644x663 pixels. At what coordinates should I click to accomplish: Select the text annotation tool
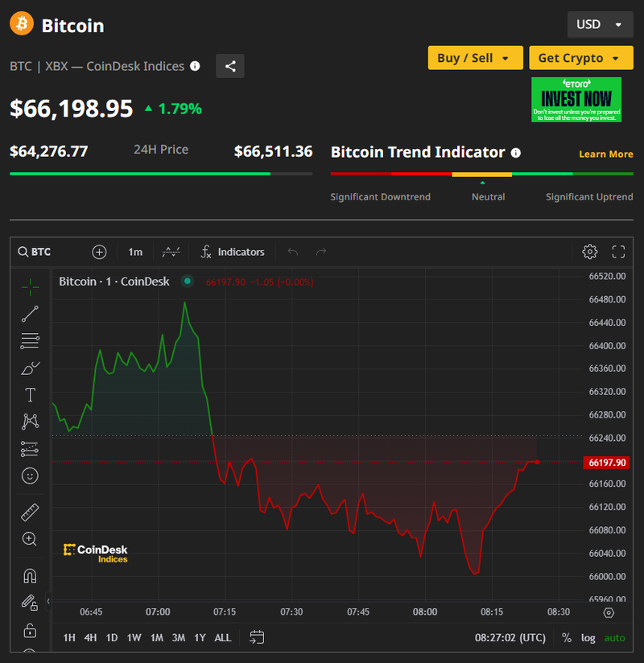coord(30,394)
